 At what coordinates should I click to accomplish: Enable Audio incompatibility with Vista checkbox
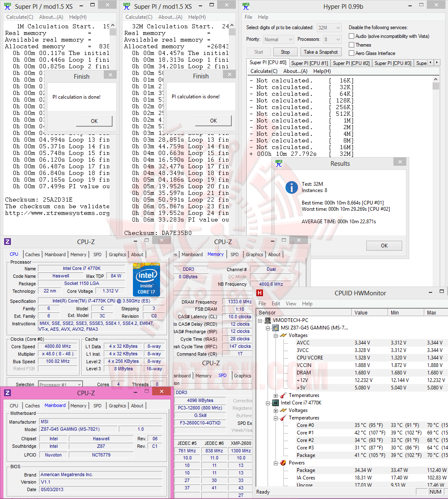tap(351, 36)
